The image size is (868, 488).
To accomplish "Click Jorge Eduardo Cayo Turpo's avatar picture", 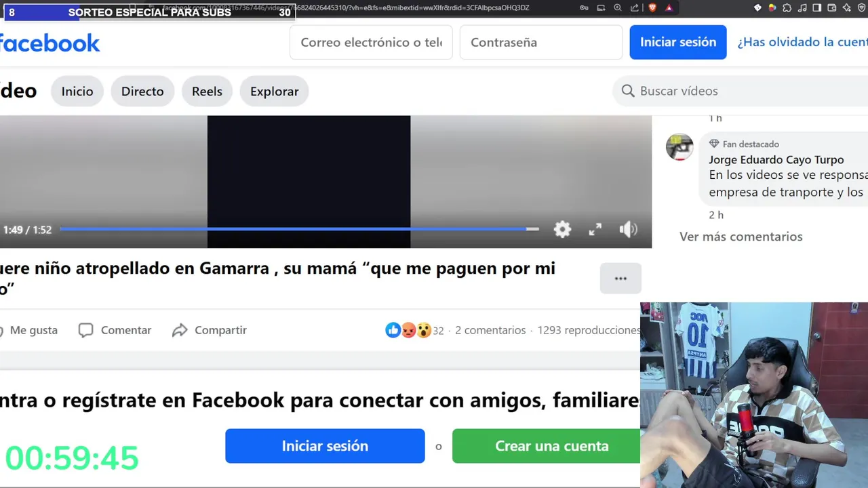I will pyautogui.click(x=679, y=147).
